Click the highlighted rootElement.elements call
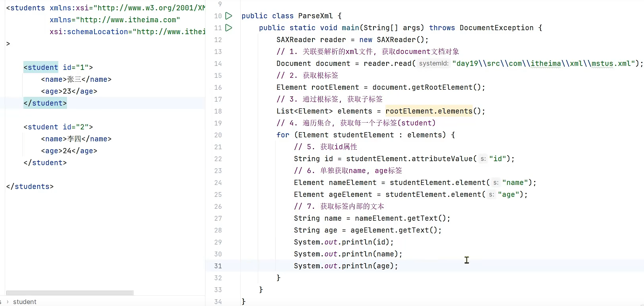 [429, 111]
